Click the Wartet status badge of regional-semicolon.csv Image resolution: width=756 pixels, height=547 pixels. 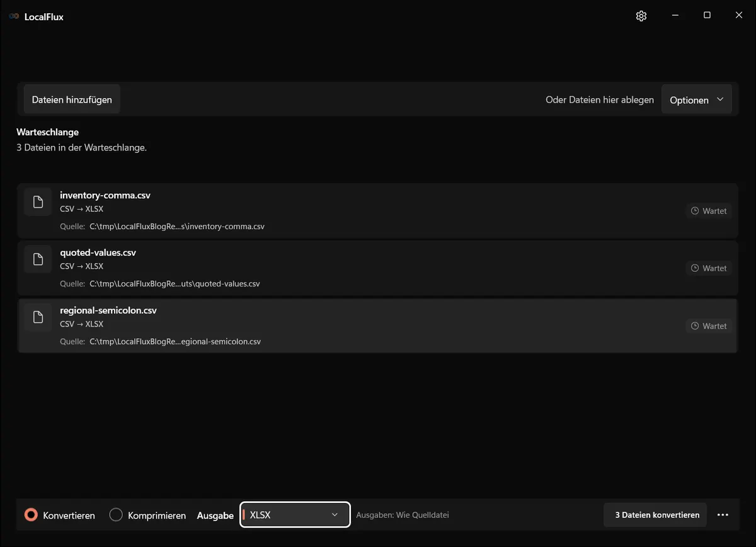pos(709,326)
